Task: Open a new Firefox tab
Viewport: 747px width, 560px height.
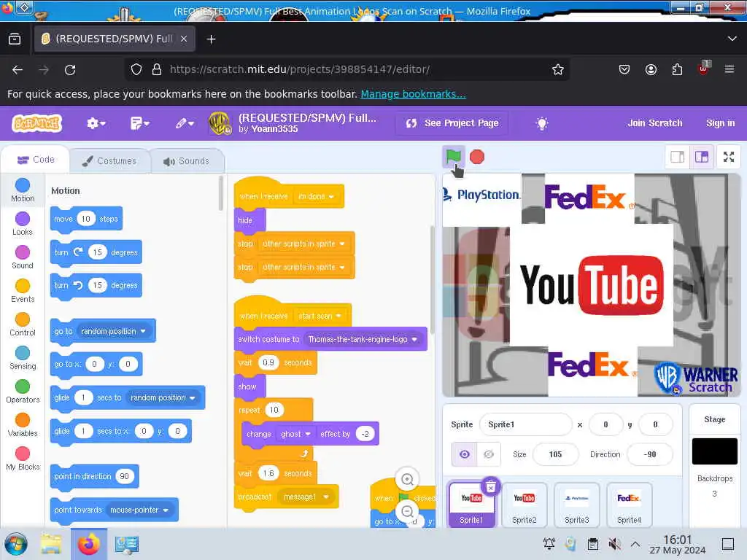Action: (211, 39)
